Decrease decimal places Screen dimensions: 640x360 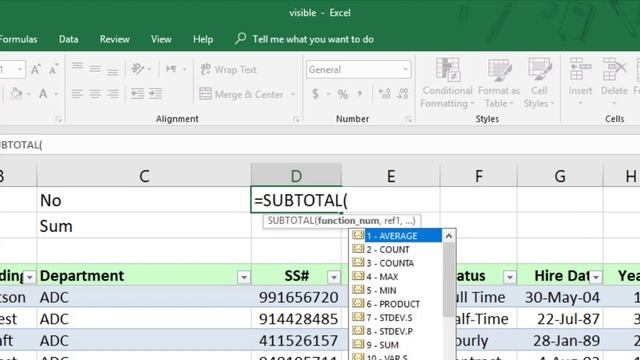403,94
